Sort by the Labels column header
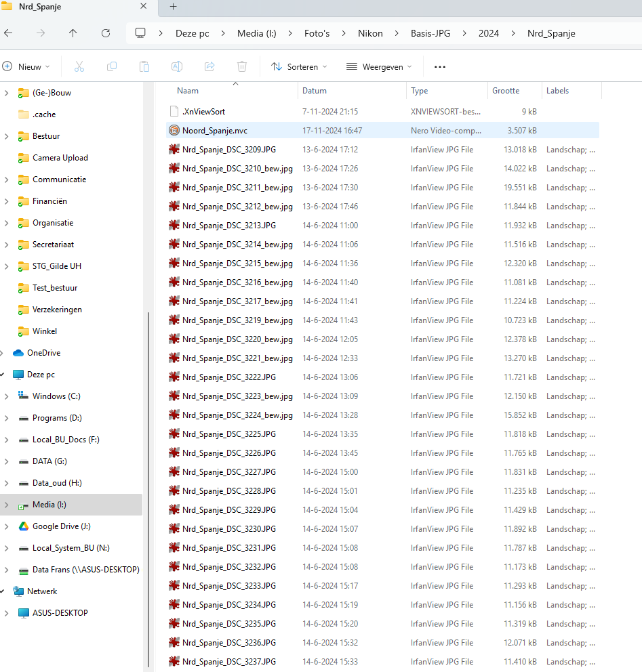This screenshot has height=672, width=642. (x=557, y=91)
